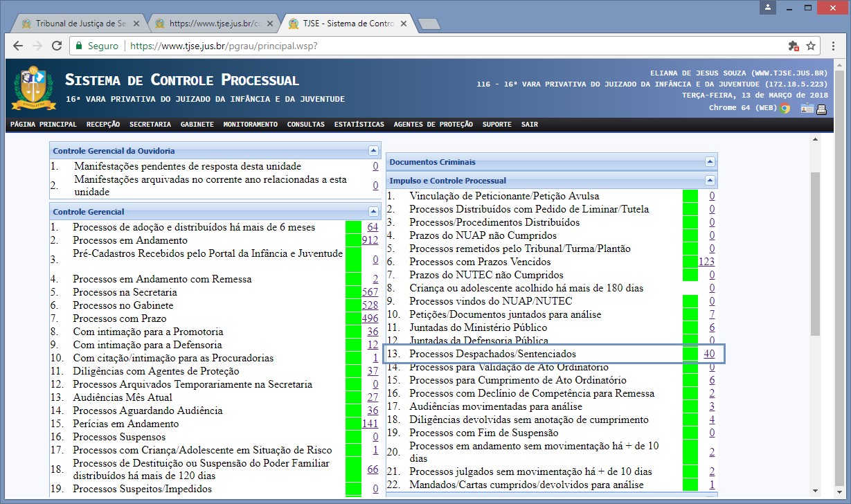Expand the Documentos Criminais panel
Viewport: 851px width, 504px height.
(710, 161)
